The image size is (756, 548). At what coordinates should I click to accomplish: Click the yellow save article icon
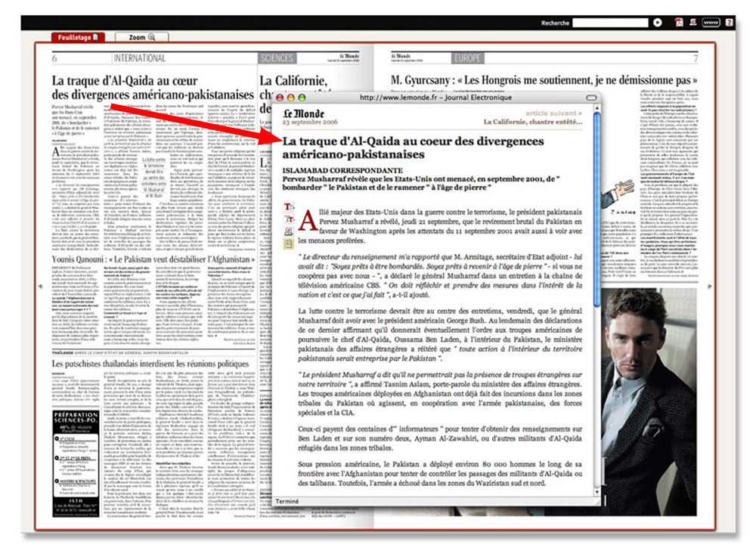coord(289,244)
